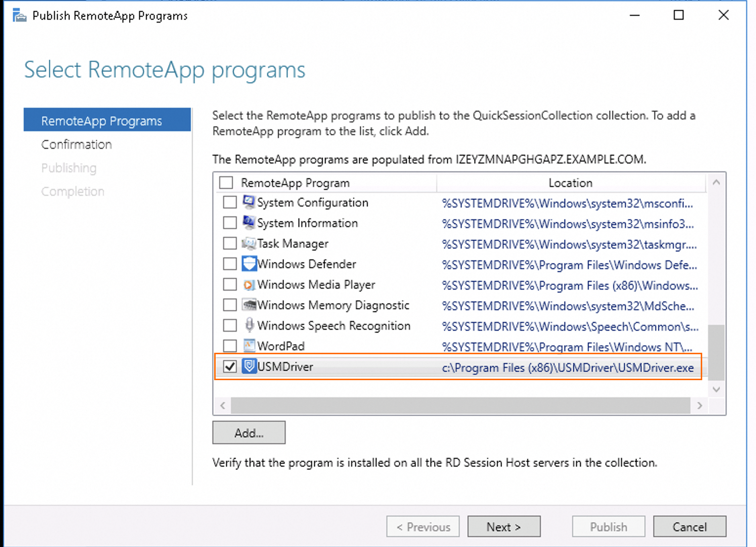Click the System Information program icon
This screenshot has width=756, height=547.
coord(249,223)
